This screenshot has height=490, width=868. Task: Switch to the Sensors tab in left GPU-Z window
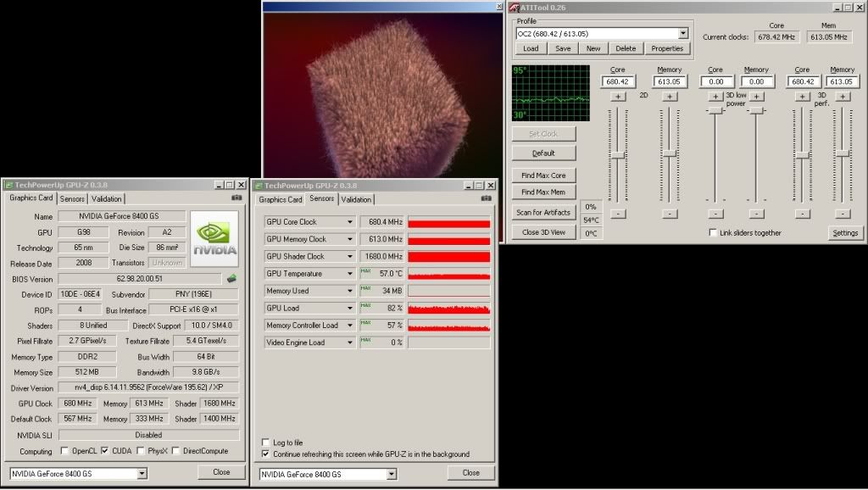pos(72,198)
